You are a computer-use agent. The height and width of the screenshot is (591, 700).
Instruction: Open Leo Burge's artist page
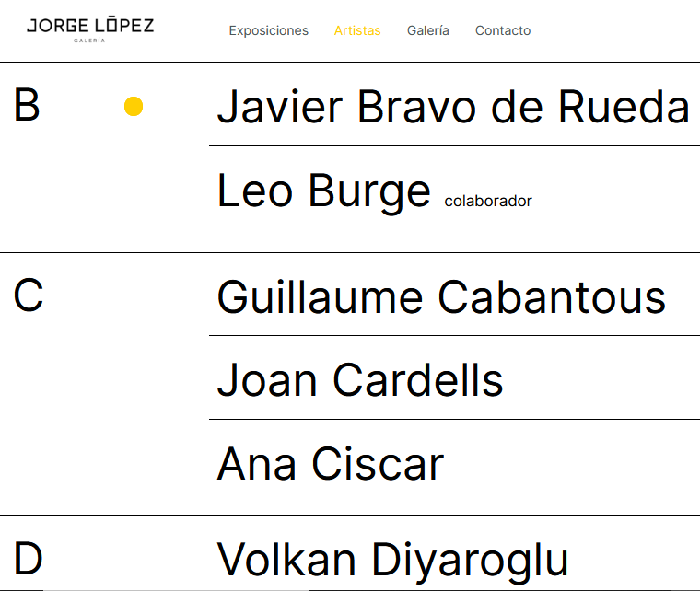pos(324,191)
